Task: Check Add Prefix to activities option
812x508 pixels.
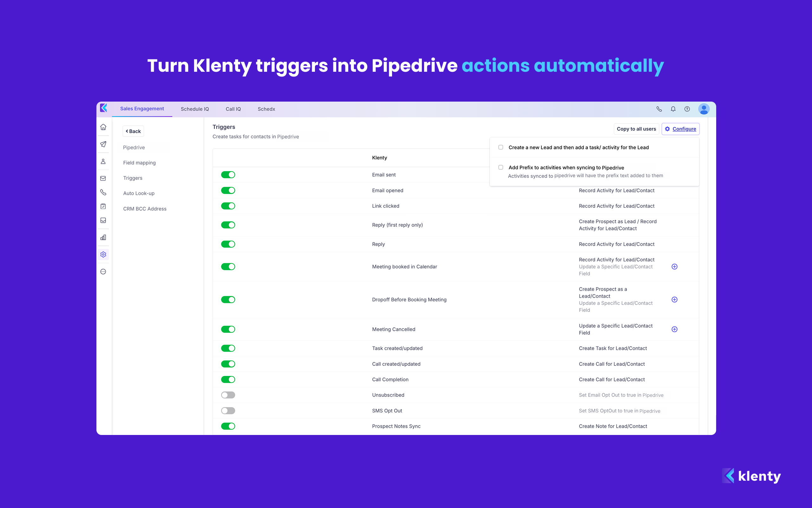Action: (501, 167)
